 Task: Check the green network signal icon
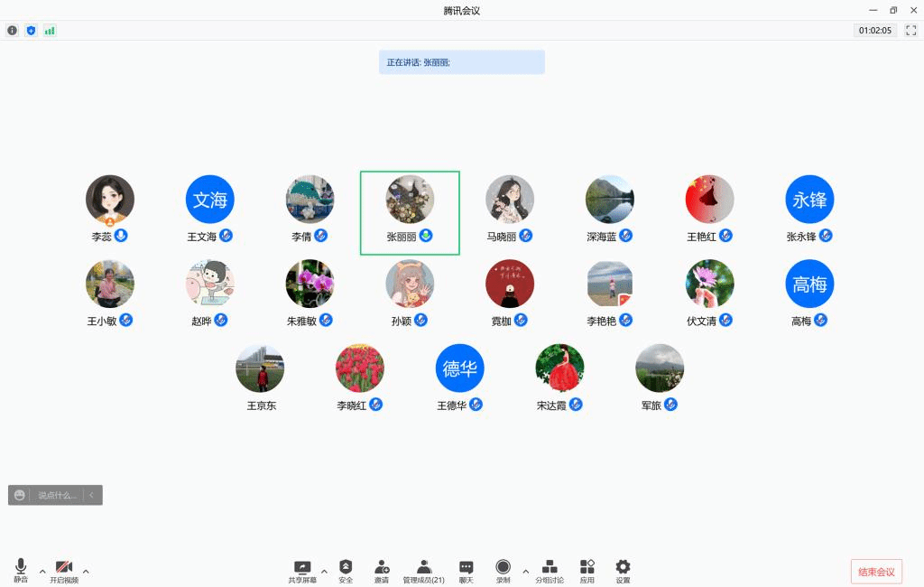[51, 31]
